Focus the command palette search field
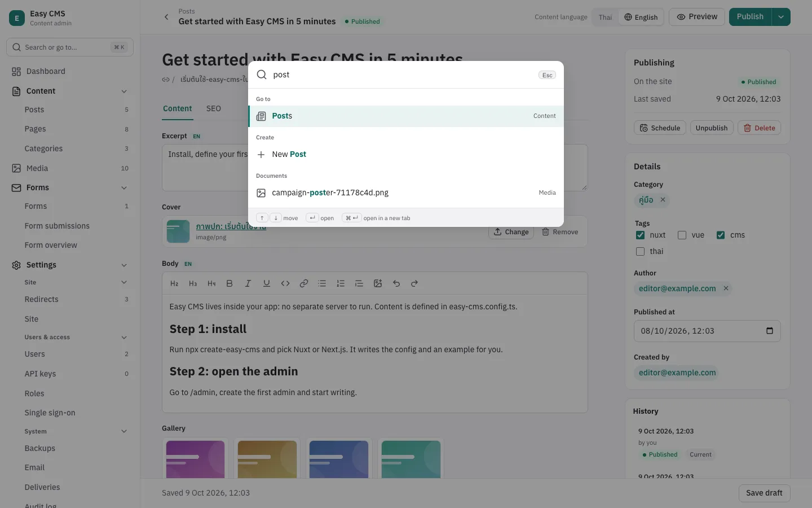 pyautogui.click(x=401, y=75)
